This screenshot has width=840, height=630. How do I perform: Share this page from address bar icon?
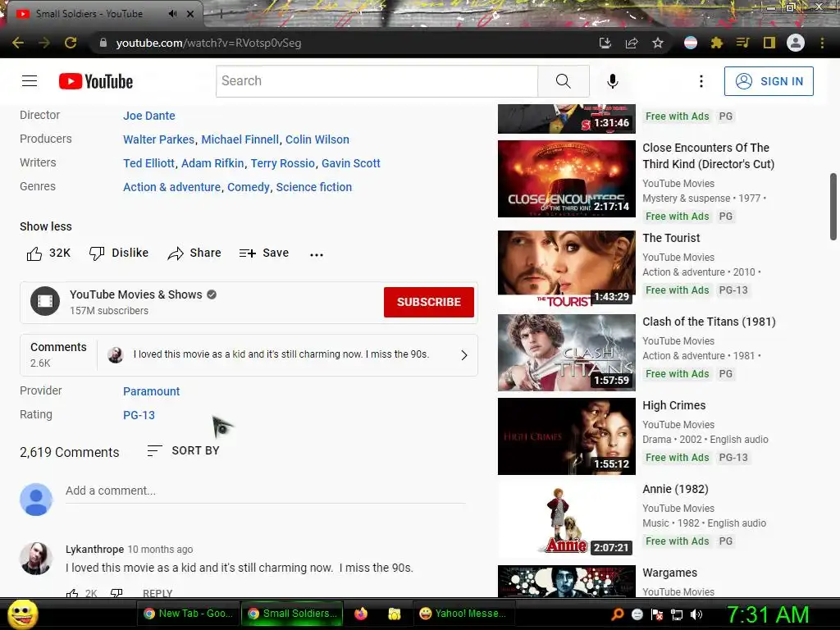coord(632,43)
